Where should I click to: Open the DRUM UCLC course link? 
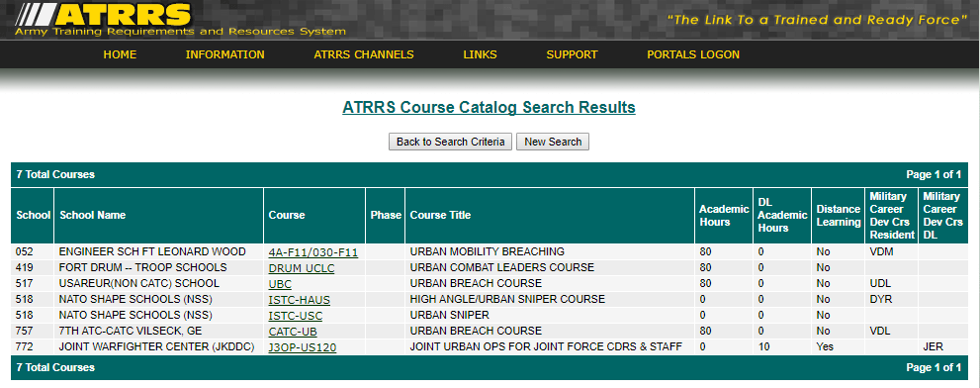[x=302, y=268]
